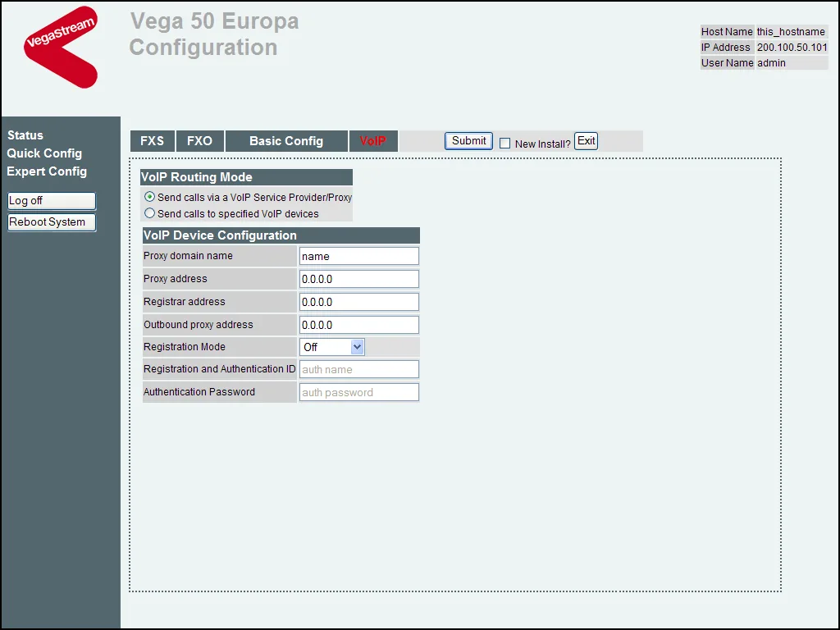Click the Registrar address input field

359,302
